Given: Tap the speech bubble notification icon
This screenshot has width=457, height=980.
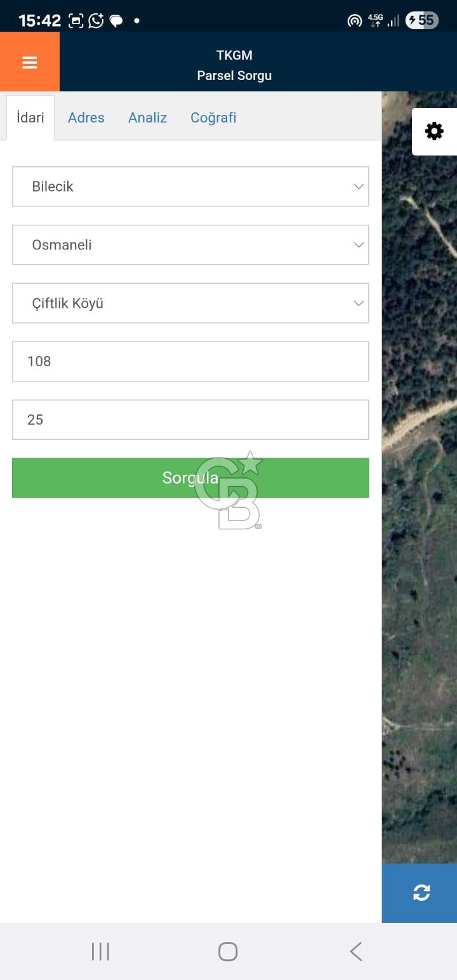Looking at the screenshot, I should pos(115,20).
